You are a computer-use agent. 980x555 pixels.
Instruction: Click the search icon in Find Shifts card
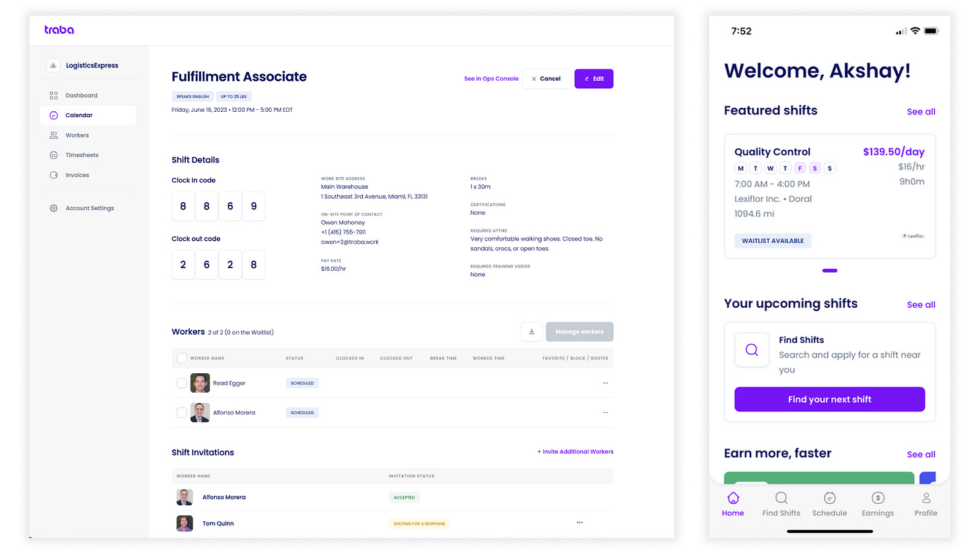[752, 350]
